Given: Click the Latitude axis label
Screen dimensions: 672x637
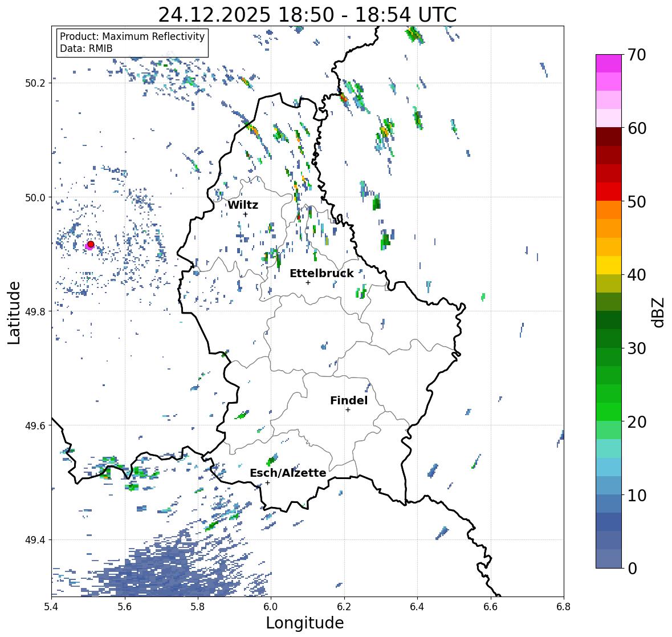Looking at the screenshot, I should click(14, 313).
